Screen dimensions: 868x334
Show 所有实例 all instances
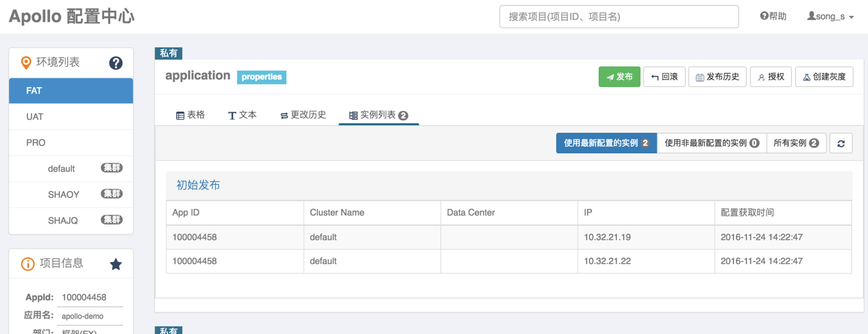click(796, 143)
